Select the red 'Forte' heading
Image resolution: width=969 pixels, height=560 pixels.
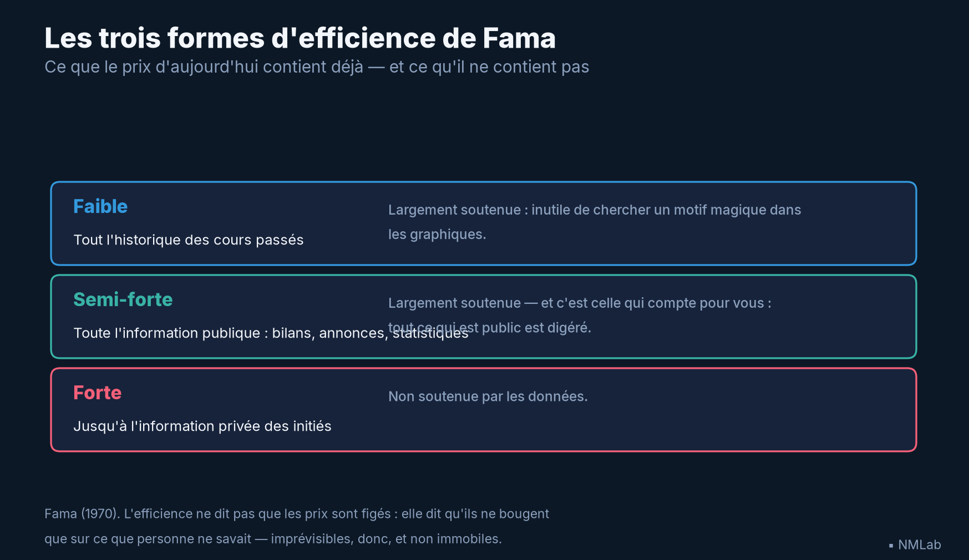pyautogui.click(x=98, y=393)
